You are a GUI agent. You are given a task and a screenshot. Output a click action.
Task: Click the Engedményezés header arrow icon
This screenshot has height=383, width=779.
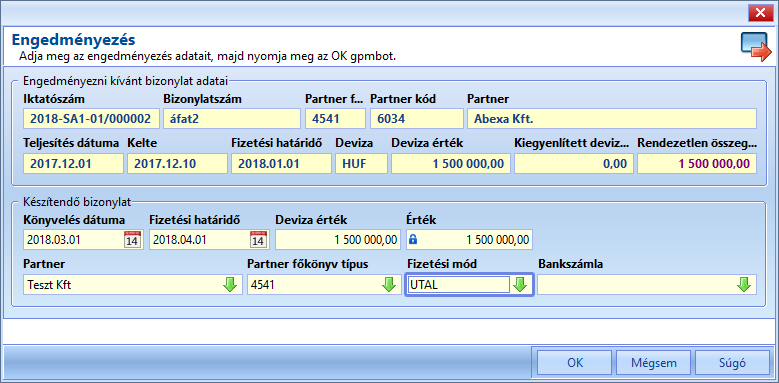pos(756,48)
